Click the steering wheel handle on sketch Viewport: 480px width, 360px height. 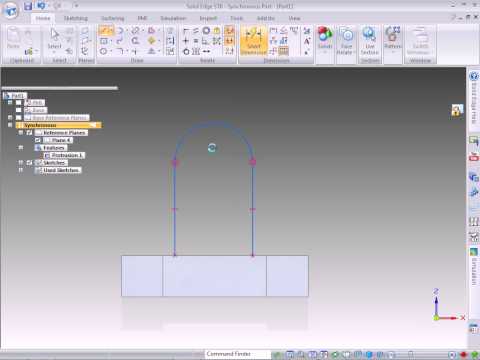212,148
